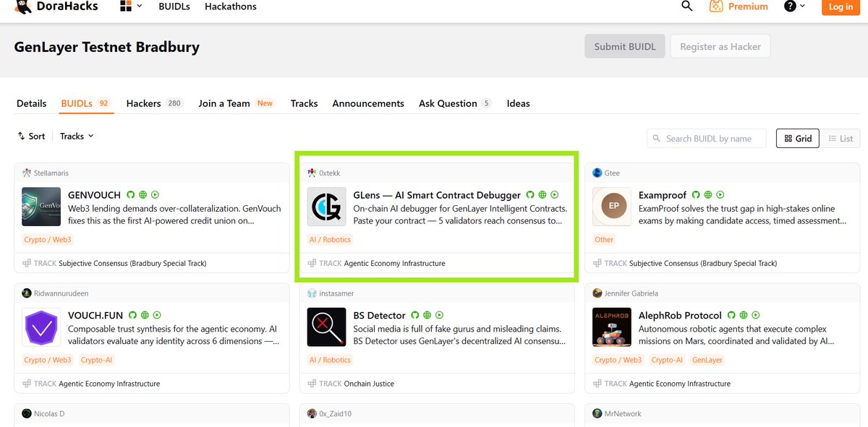Switch to Grid view
The height and width of the screenshot is (427, 868).
click(x=798, y=138)
